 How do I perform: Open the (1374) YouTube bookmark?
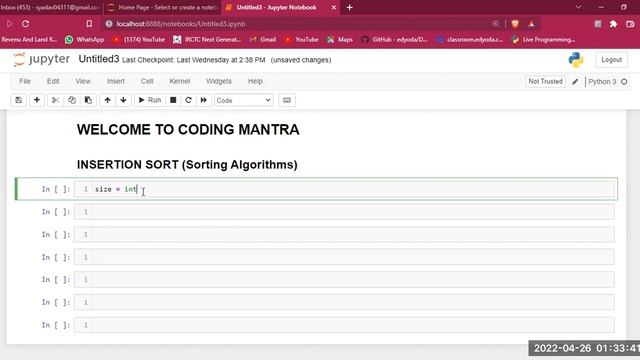pos(139,40)
